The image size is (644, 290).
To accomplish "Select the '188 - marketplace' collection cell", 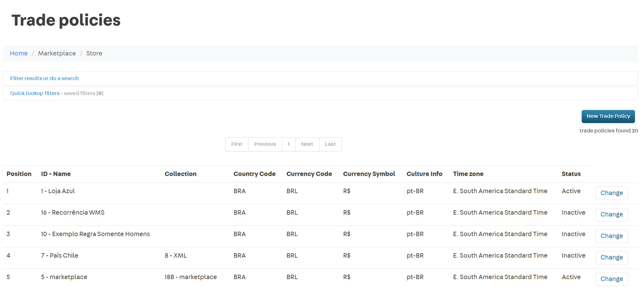I will [x=191, y=277].
